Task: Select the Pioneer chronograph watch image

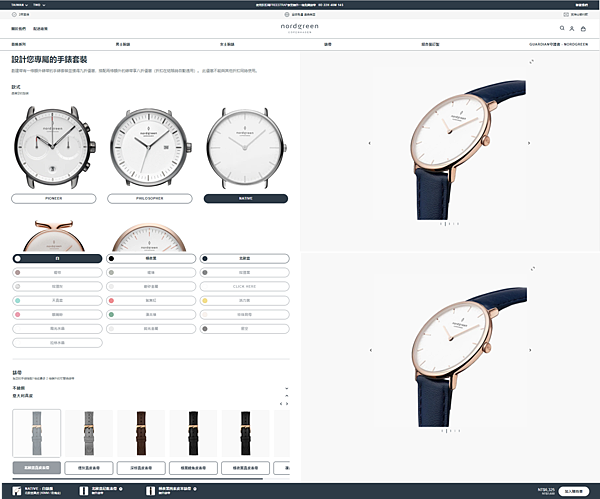Action: click(54, 147)
